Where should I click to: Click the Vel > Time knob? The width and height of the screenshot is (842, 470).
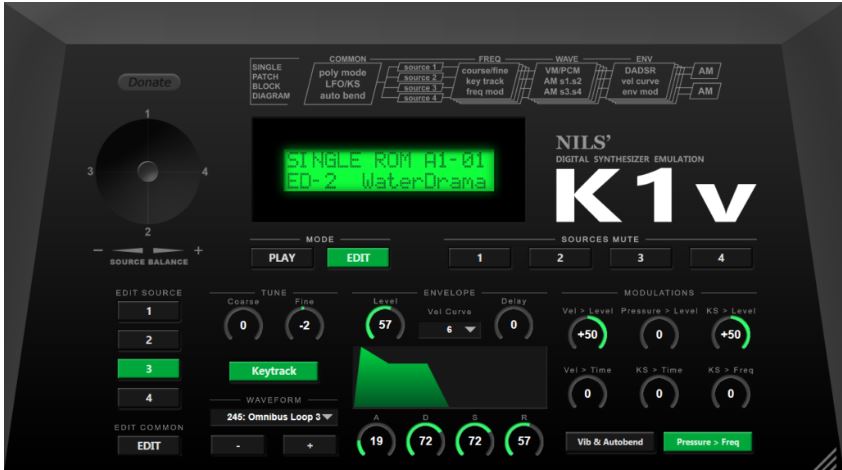(x=587, y=394)
